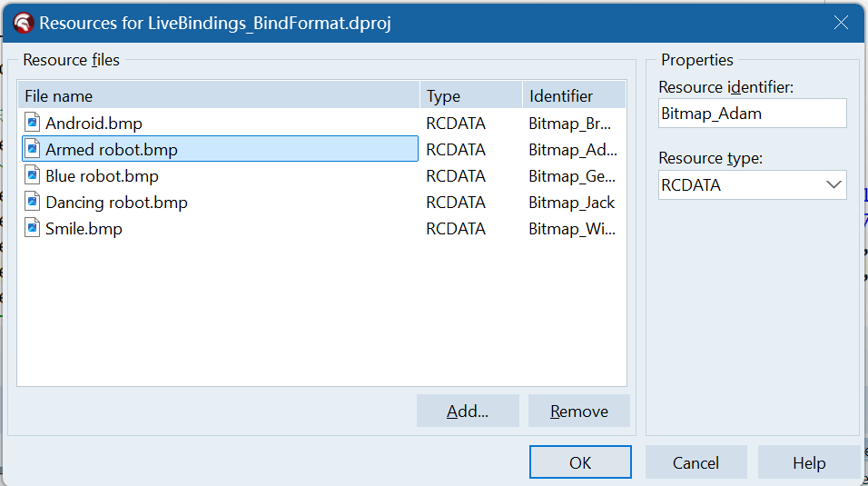Image resolution: width=868 pixels, height=486 pixels.
Task: Click the Delphi logo in the title bar
Action: (23, 24)
